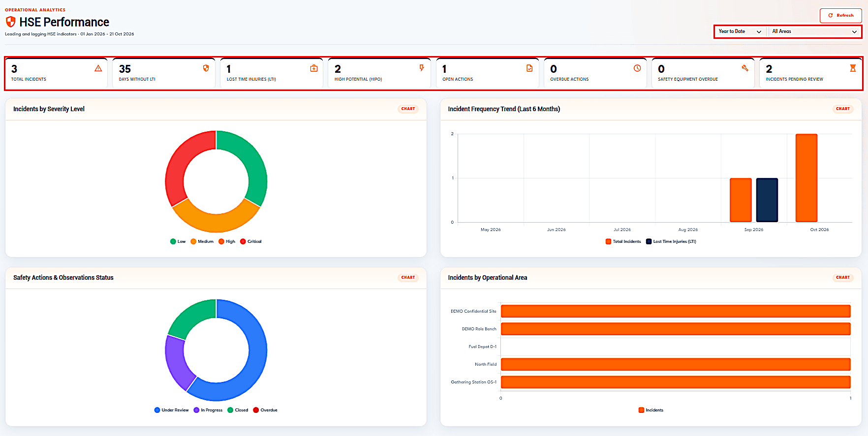Click CHART badge on Safety Actions & Observations
The image size is (868, 436).
(408, 278)
